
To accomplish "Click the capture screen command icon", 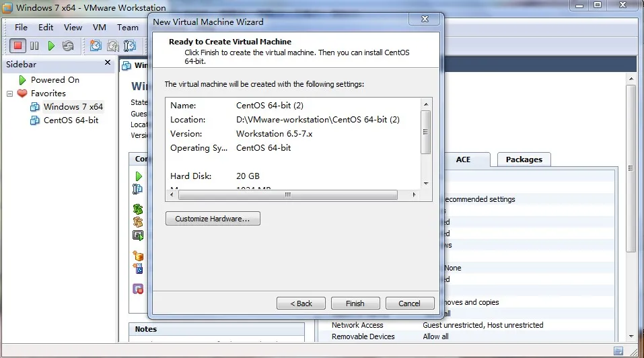I will point(138,236).
